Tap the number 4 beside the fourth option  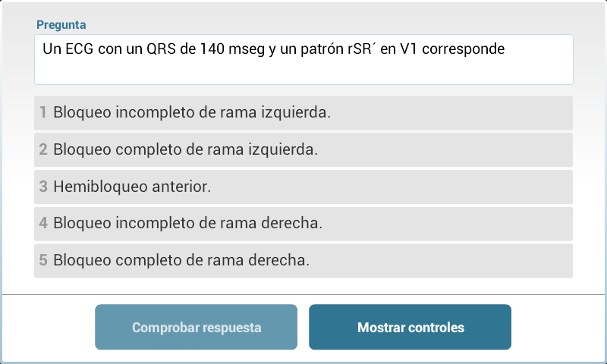(43, 224)
